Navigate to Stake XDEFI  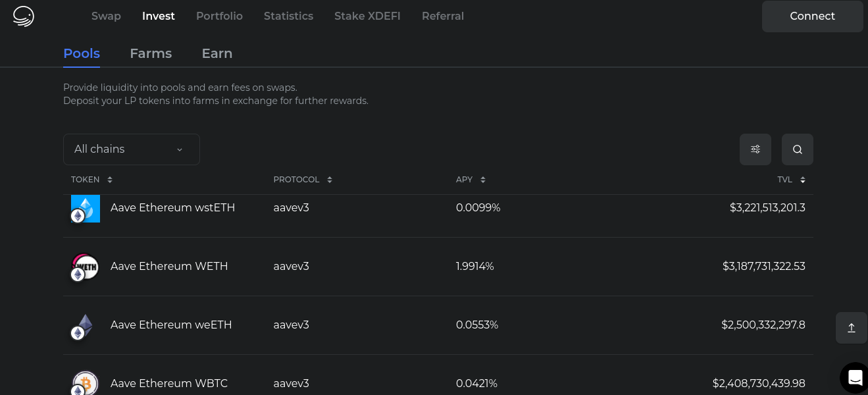367,16
